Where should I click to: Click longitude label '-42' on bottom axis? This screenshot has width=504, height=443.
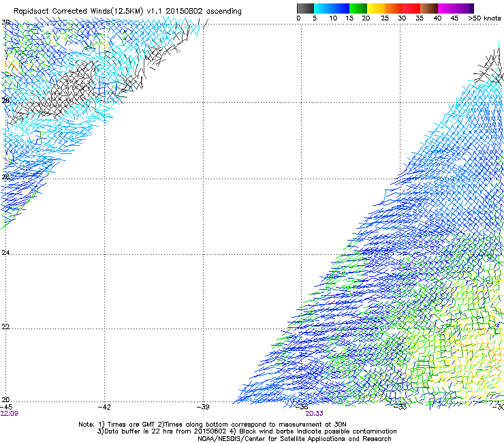pyautogui.click(x=104, y=407)
